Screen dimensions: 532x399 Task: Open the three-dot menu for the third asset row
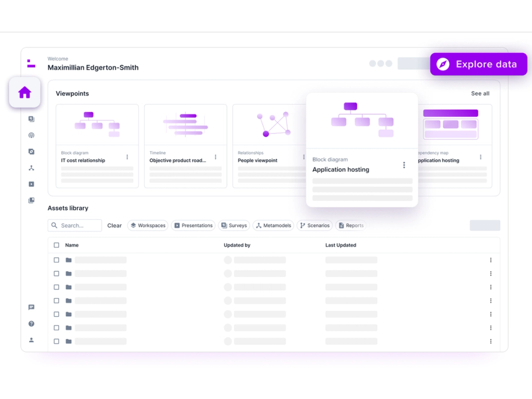tap(491, 287)
